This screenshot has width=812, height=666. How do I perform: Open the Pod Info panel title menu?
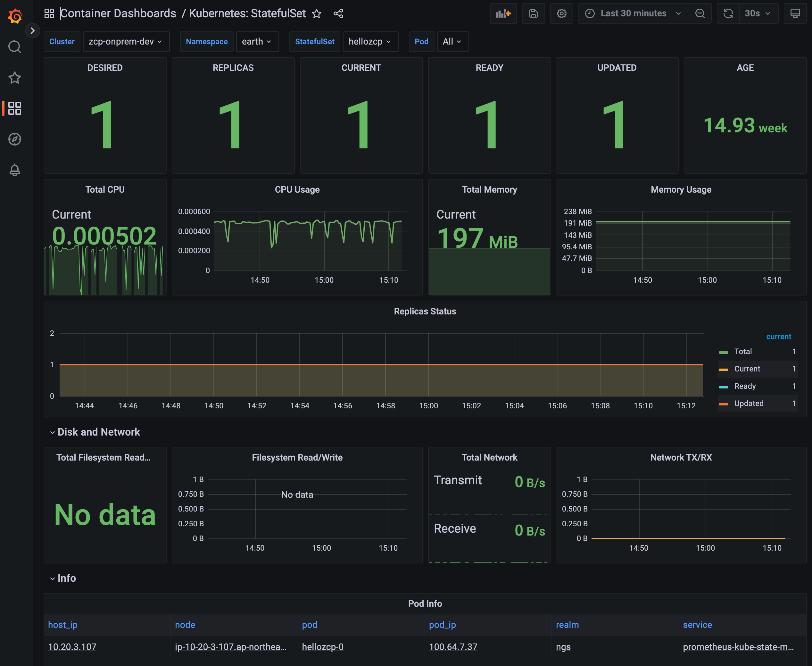tap(425, 604)
